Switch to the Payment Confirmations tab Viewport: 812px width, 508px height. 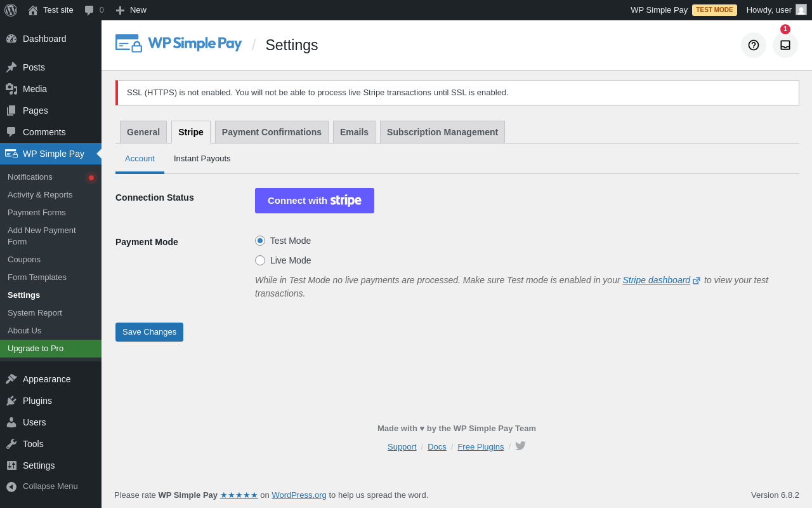(272, 132)
